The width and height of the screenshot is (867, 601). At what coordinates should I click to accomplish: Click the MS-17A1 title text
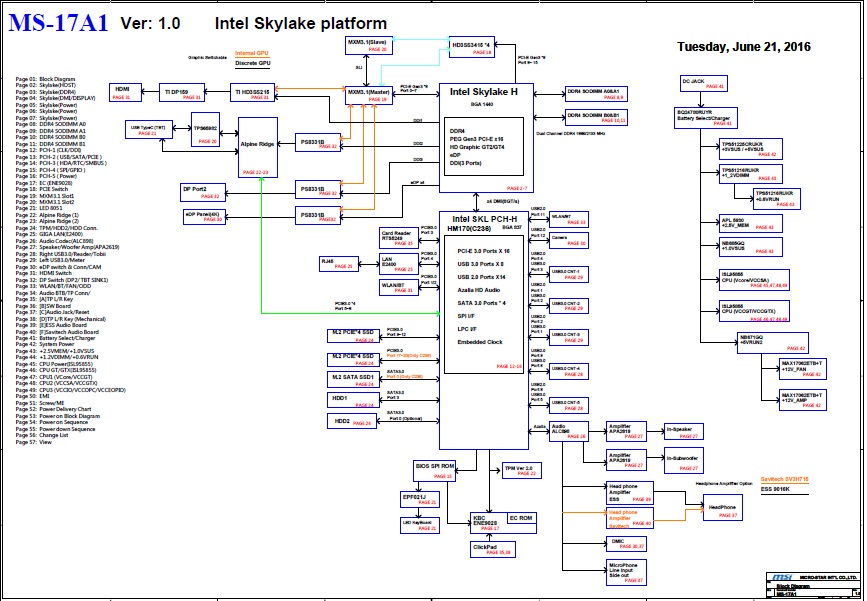pyautogui.click(x=59, y=23)
